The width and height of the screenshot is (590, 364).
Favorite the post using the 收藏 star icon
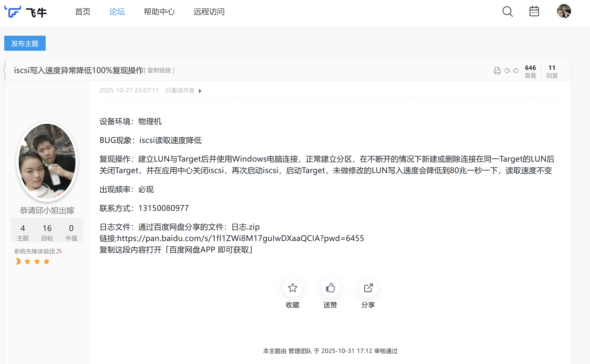(292, 288)
